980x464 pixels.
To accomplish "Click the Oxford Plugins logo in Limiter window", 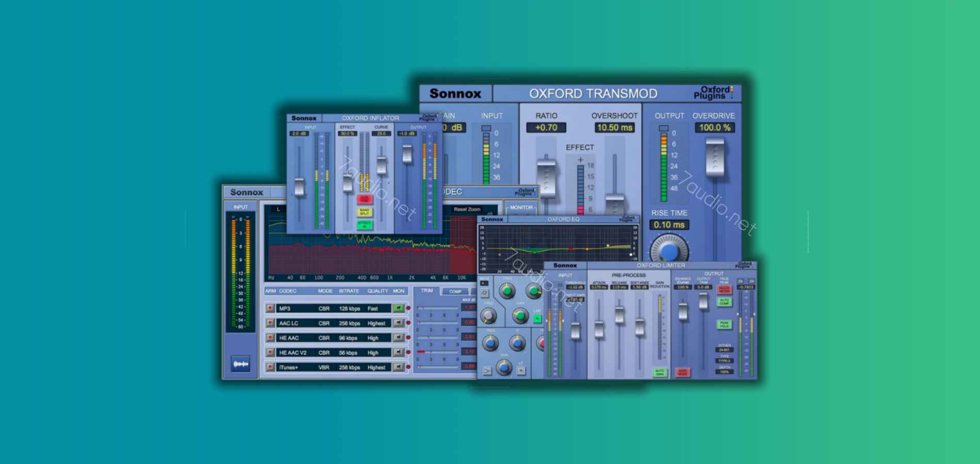I will [744, 265].
